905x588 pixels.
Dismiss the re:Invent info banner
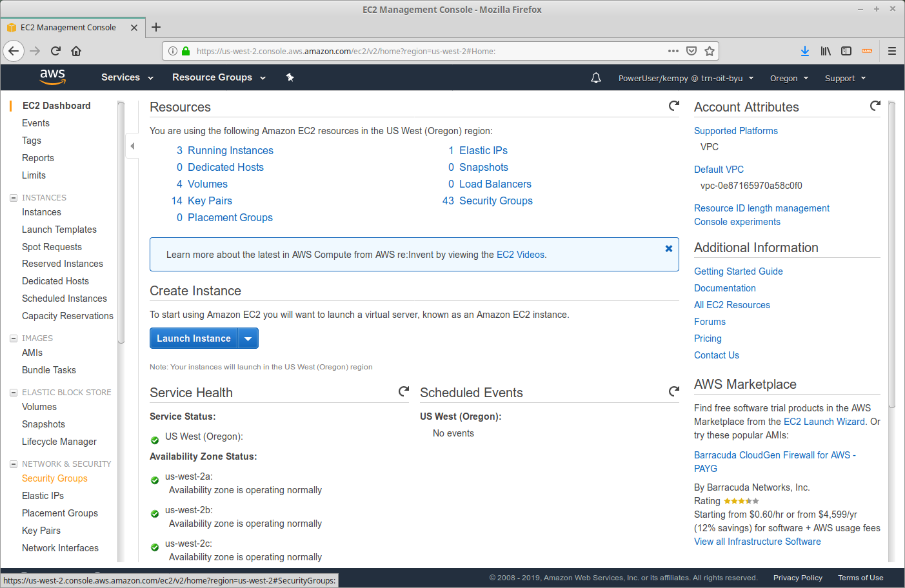pos(669,248)
